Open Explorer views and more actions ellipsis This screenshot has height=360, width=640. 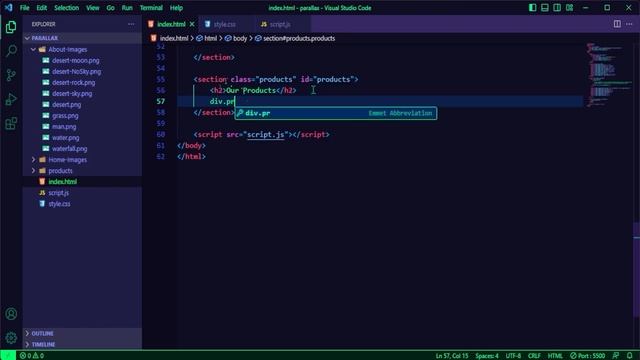131,24
